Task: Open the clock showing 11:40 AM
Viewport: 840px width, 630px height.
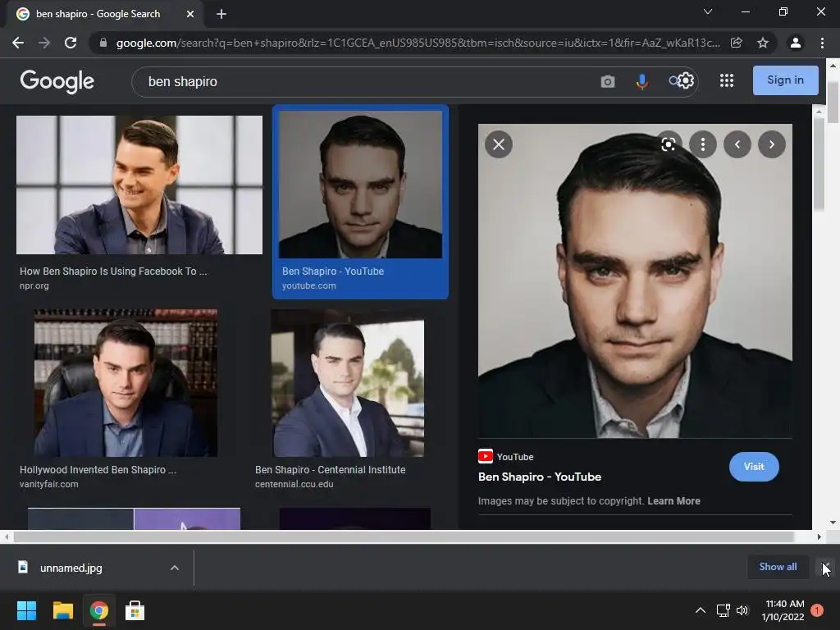Action: point(783,610)
